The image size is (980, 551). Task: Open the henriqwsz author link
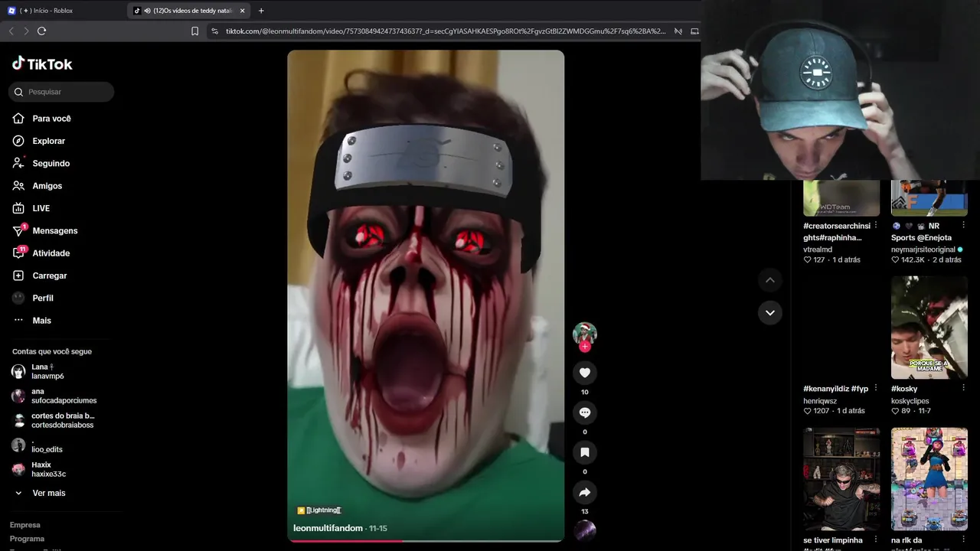click(x=820, y=401)
